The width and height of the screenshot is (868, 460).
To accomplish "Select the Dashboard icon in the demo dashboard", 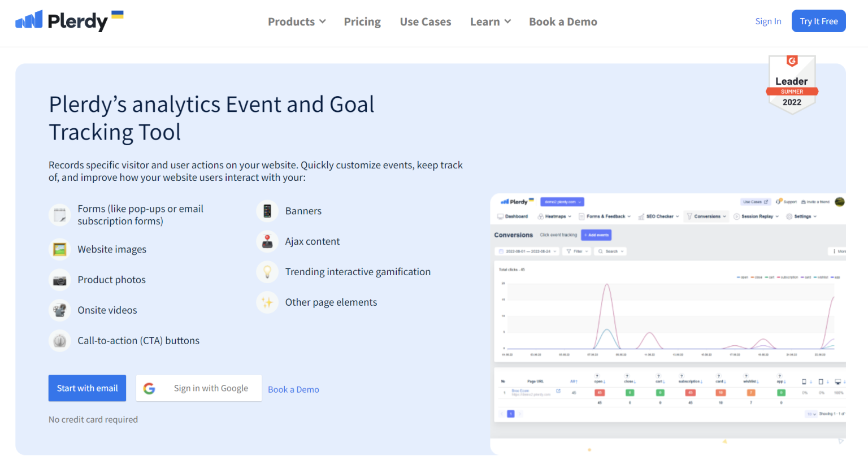I will tap(500, 216).
